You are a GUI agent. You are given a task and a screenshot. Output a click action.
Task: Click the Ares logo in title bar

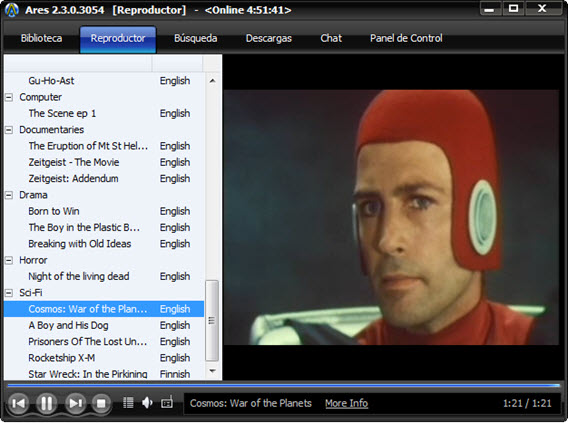coord(12,10)
